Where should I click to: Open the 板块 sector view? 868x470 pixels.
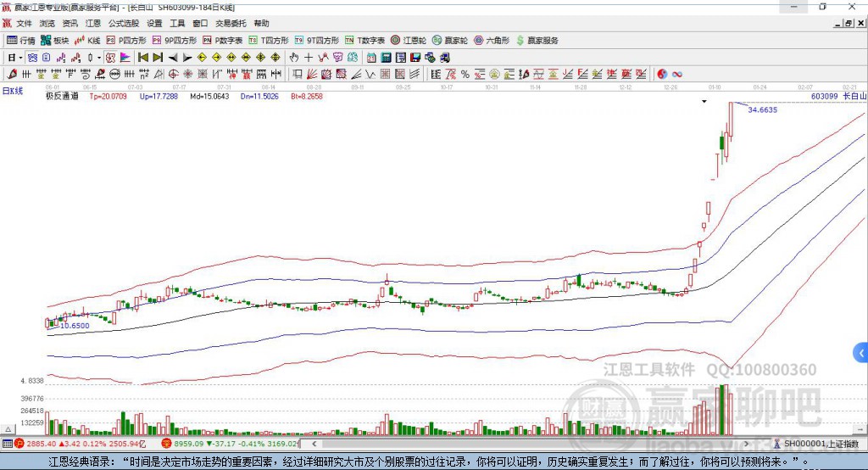tap(54, 41)
